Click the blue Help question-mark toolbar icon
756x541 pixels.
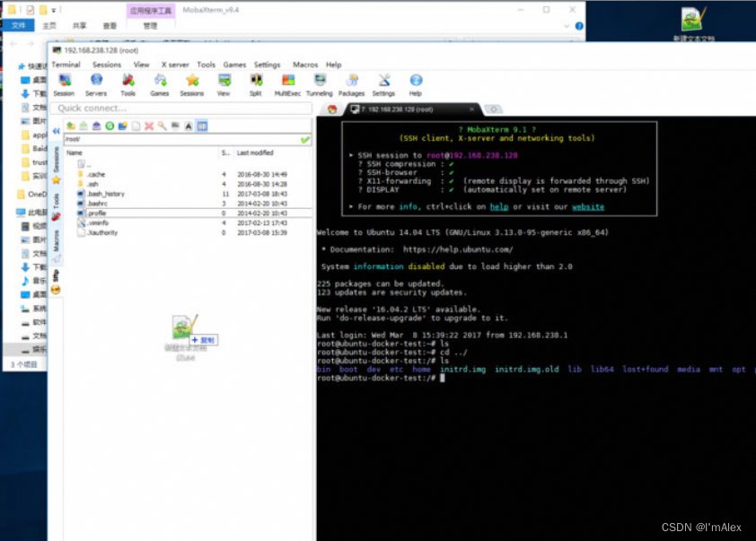[416, 85]
